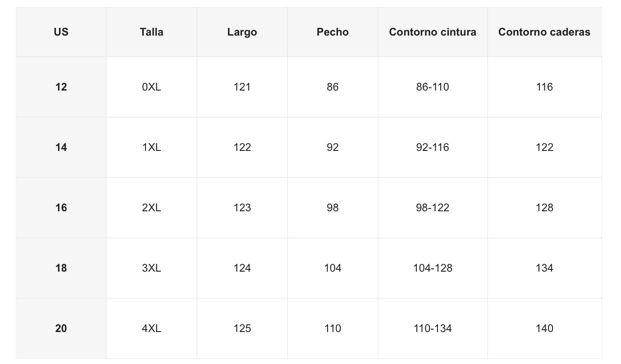Click the Contorno caderas header
The width and height of the screenshot is (621, 364).
click(x=544, y=32)
